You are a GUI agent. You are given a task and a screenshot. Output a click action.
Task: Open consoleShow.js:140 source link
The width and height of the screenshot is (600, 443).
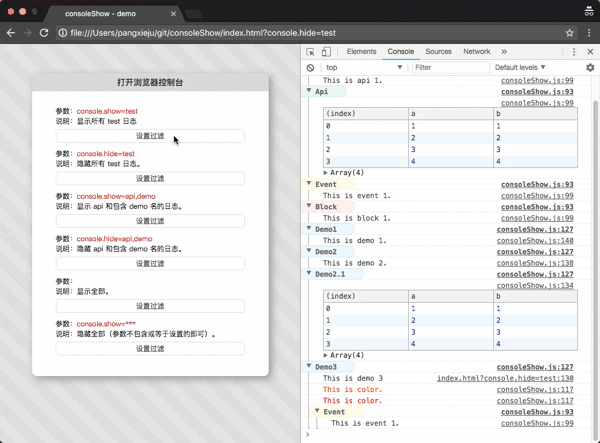(x=535, y=240)
